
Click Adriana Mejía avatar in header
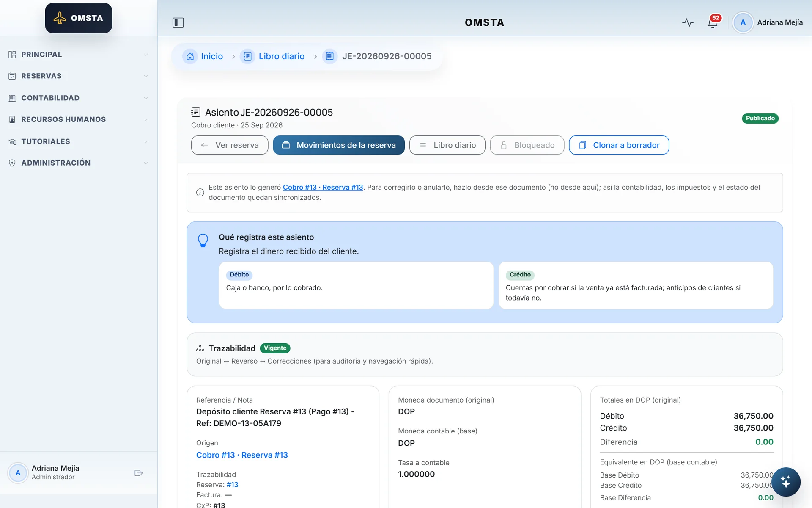click(x=743, y=22)
